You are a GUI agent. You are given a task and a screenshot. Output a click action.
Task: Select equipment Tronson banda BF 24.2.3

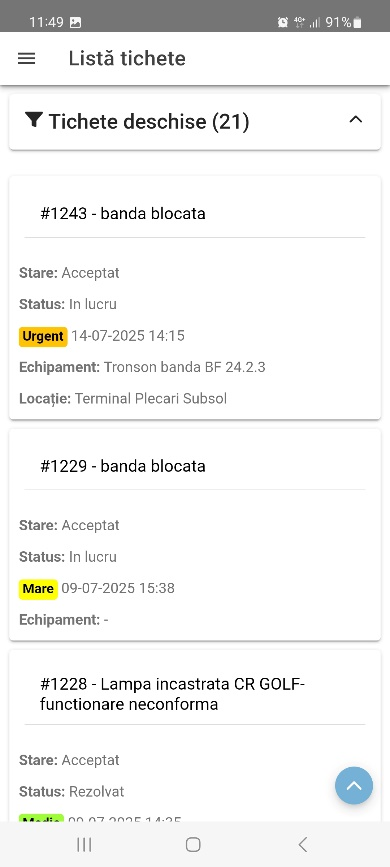[185, 367]
